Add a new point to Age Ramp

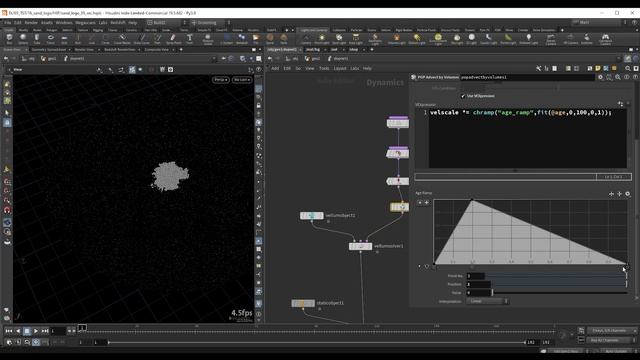pyautogui.click(x=427, y=202)
